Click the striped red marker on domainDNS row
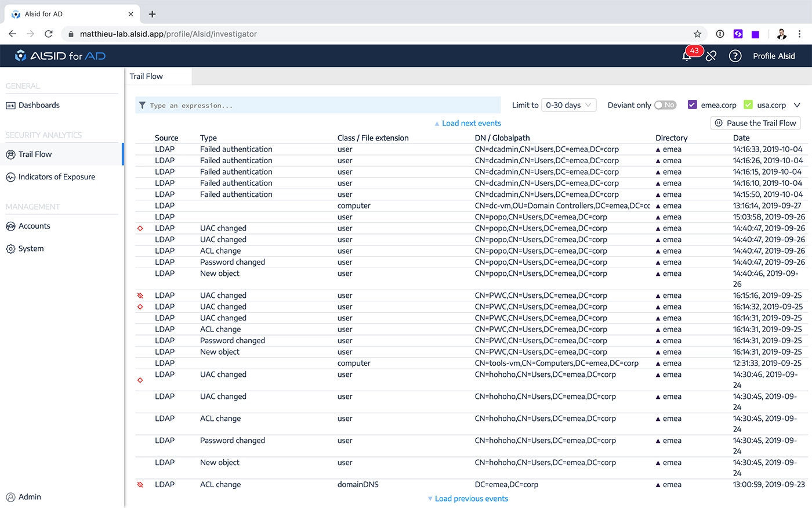This screenshot has width=812, height=508. click(x=140, y=484)
